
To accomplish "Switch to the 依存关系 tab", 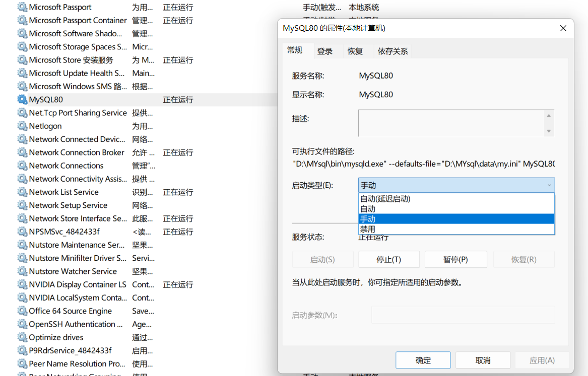I will [393, 51].
